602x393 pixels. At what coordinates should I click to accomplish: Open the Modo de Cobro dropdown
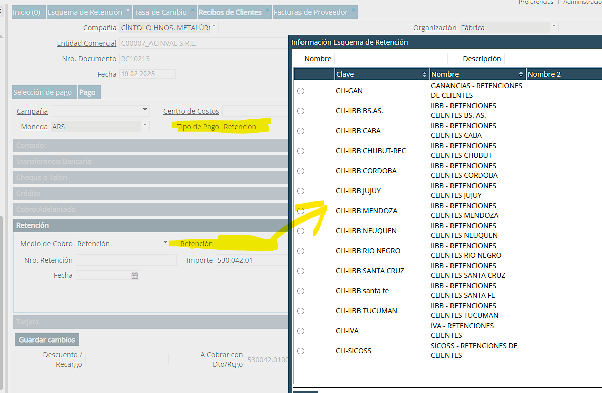click(x=165, y=243)
